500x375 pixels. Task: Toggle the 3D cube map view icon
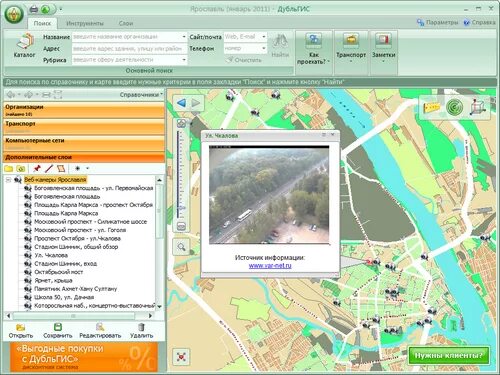[478, 107]
